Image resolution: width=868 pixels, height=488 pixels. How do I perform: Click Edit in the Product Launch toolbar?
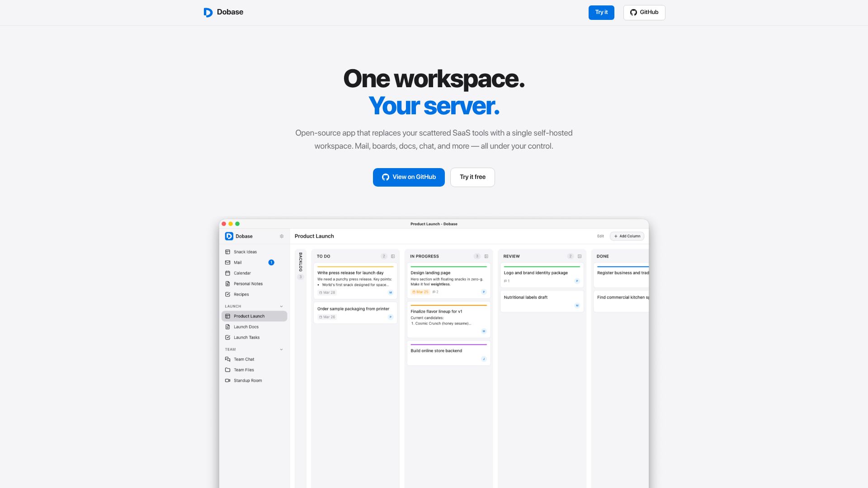point(600,236)
